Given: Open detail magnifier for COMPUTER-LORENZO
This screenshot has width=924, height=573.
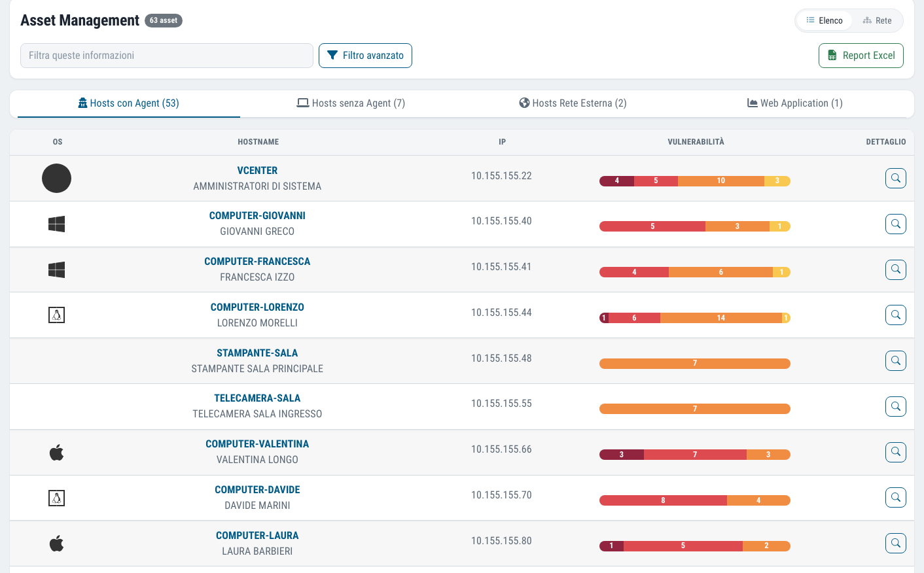Looking at the screenshot, I should pyautogui.click(x=895, y=315).
